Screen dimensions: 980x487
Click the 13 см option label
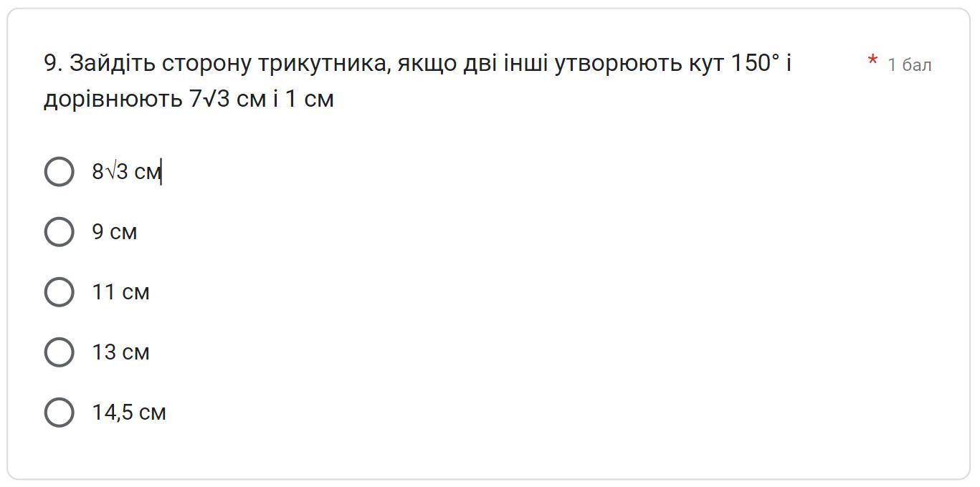120,352
